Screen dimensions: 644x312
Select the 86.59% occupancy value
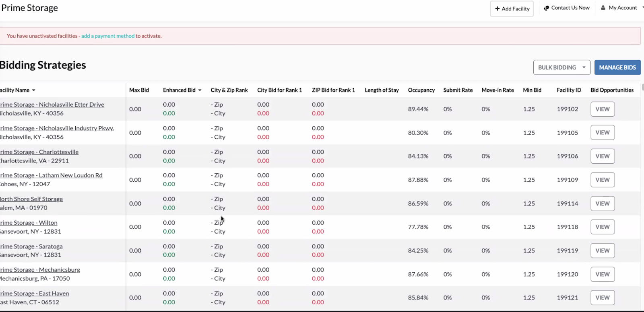point(418,203)
